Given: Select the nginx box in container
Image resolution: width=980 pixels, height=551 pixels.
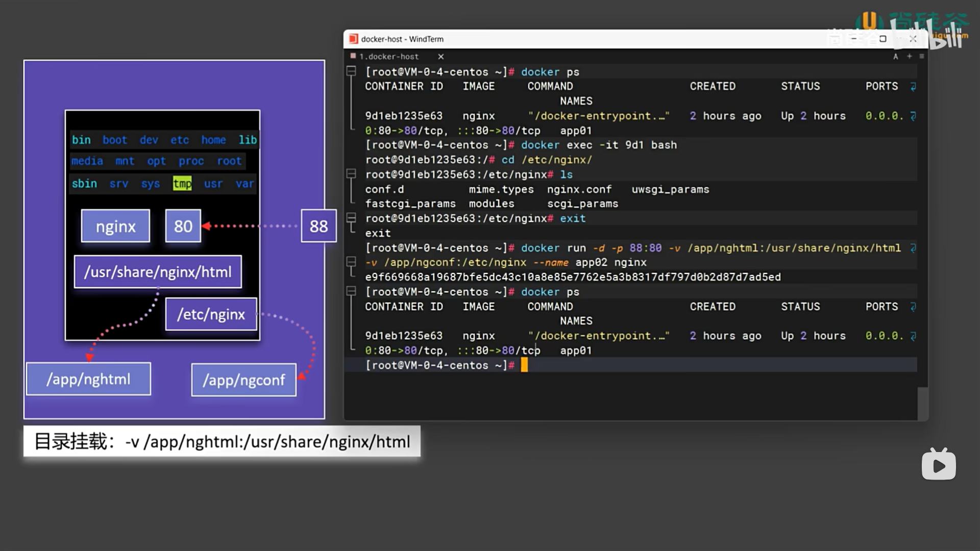Looking at the screenshot, I should (116, 226).
